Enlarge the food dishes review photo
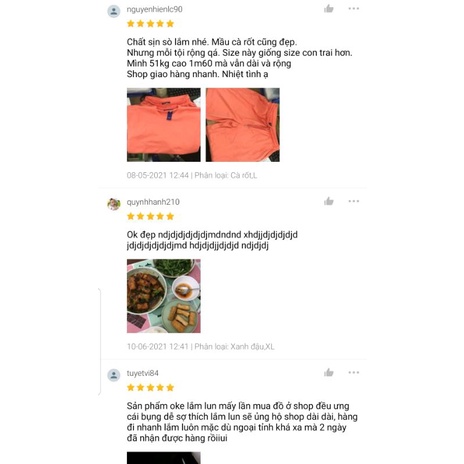The width and height of the screenshot is (464, 464). (164, 296)
